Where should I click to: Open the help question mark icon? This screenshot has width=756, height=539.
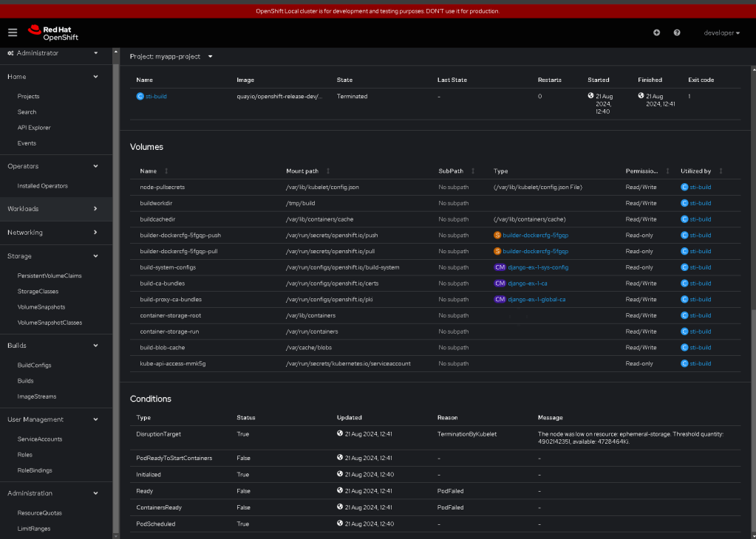tap(677, 32)
